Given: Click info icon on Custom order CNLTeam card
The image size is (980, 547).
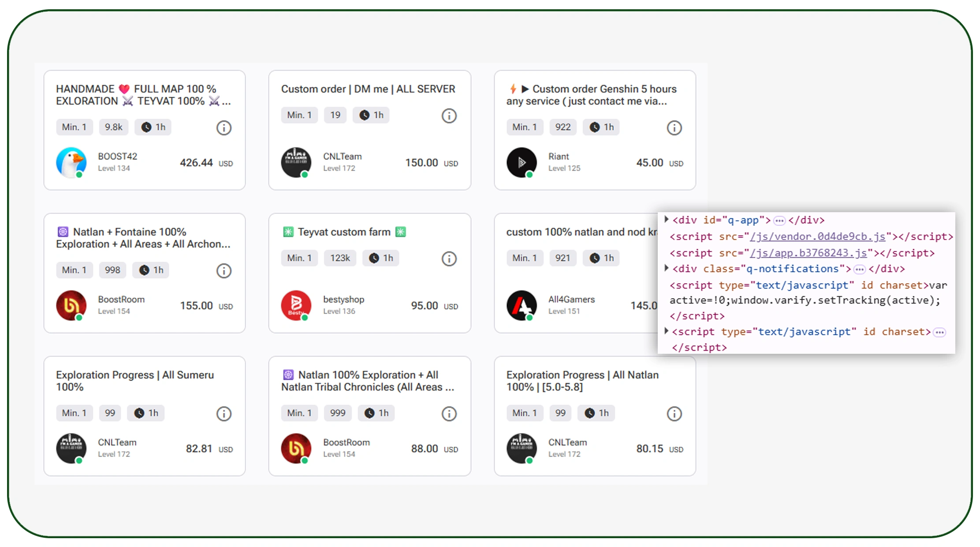Looking at the screenshot, I should [x=449, y=116].
